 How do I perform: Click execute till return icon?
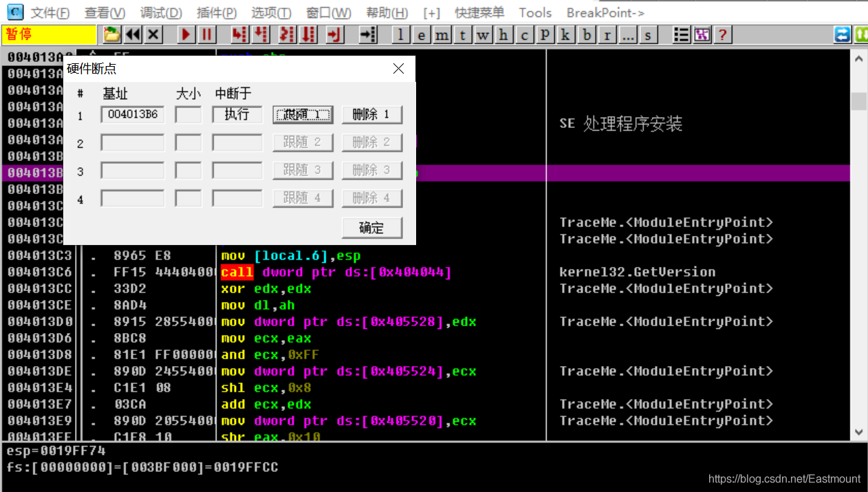tap(334, 34)
